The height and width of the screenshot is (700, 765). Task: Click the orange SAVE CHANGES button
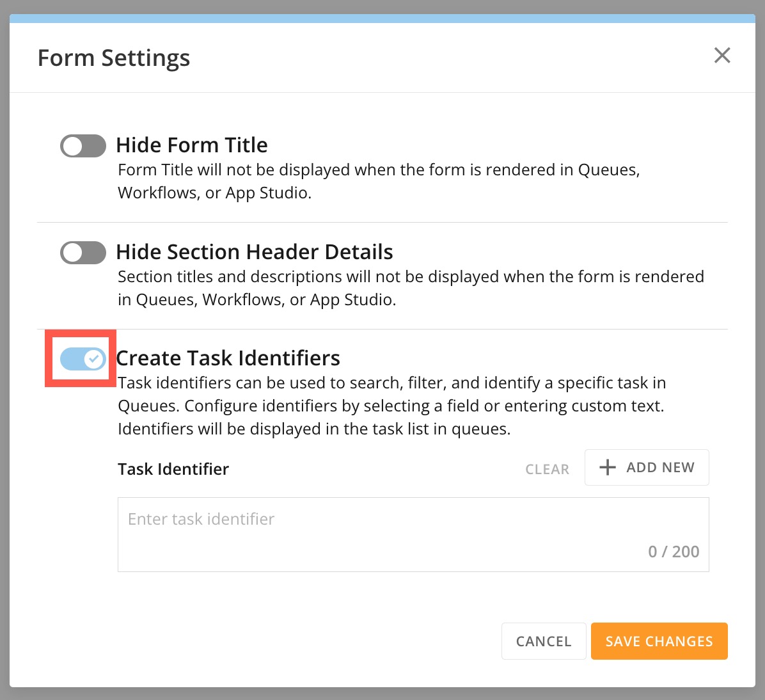[659, 641]
